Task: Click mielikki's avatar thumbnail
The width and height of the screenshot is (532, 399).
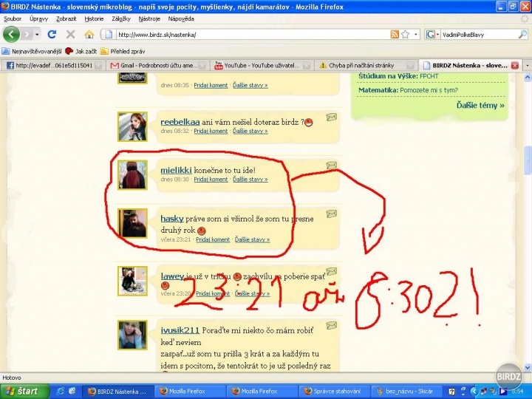Action: click(132, 174)
